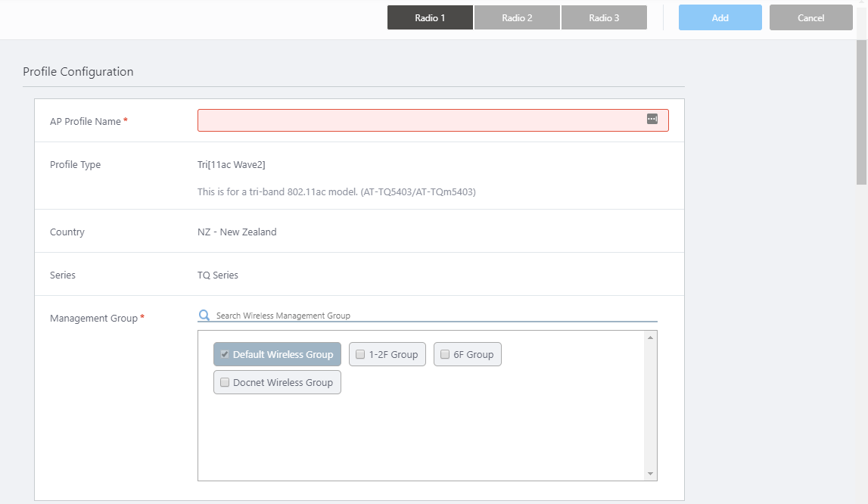Screen dimensions: 868x504
Task: Go to the Radio 3 tab
Action: (604, 17)
